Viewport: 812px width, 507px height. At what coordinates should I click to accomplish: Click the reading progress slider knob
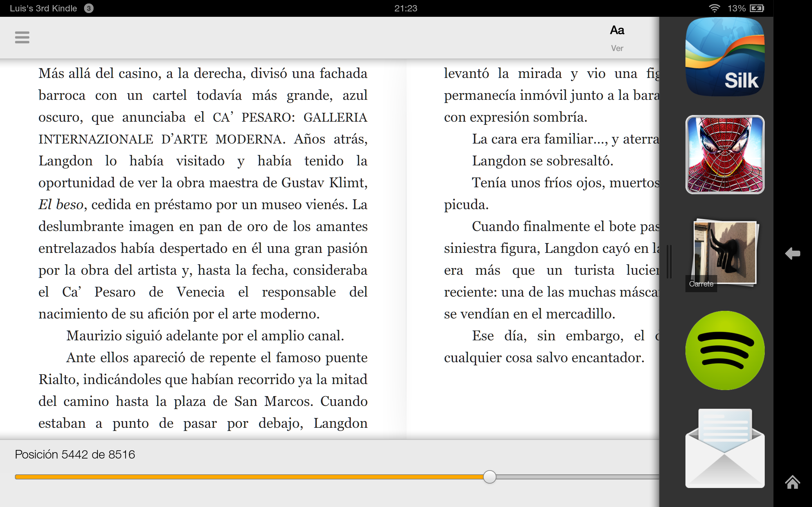click(x=489, y=477)
